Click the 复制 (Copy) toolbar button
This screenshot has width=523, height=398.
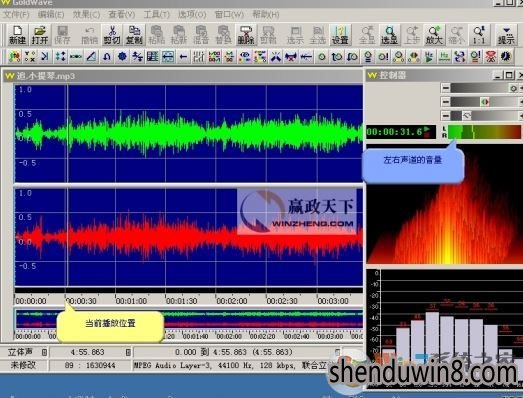coord(134,35)
